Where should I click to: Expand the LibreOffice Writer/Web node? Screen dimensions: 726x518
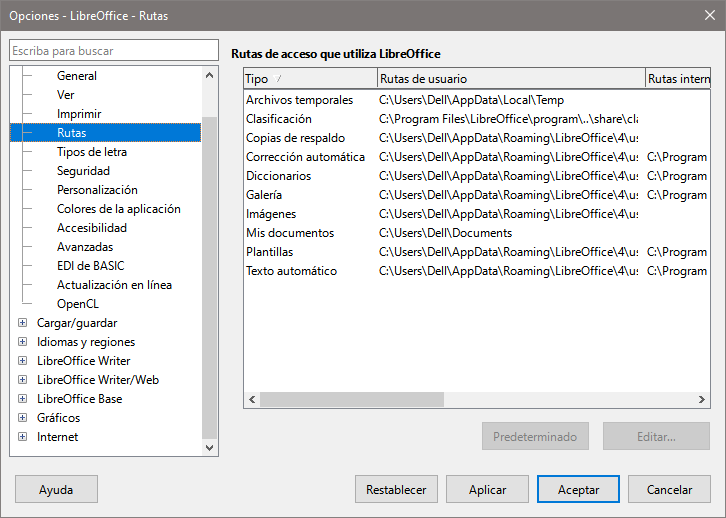pyautogui.click(x=22, y=380)
